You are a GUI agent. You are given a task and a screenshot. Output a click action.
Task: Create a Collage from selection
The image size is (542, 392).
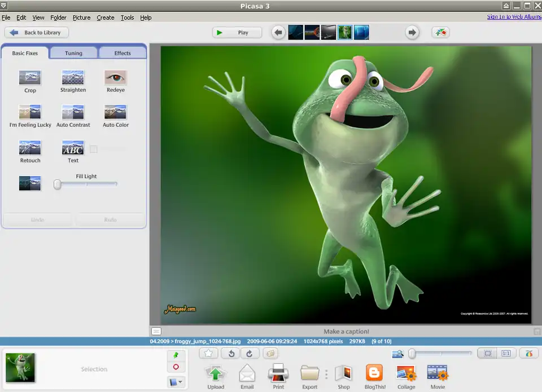pos(406,373)
